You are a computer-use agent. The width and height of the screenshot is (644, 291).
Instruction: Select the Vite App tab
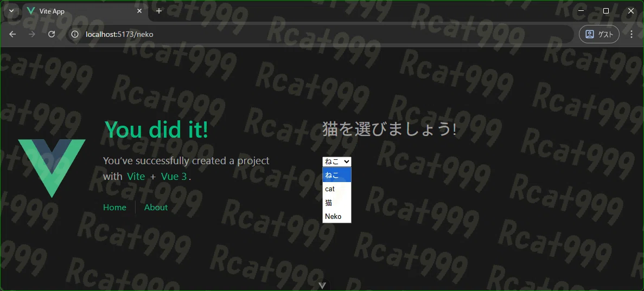(85, 11)
